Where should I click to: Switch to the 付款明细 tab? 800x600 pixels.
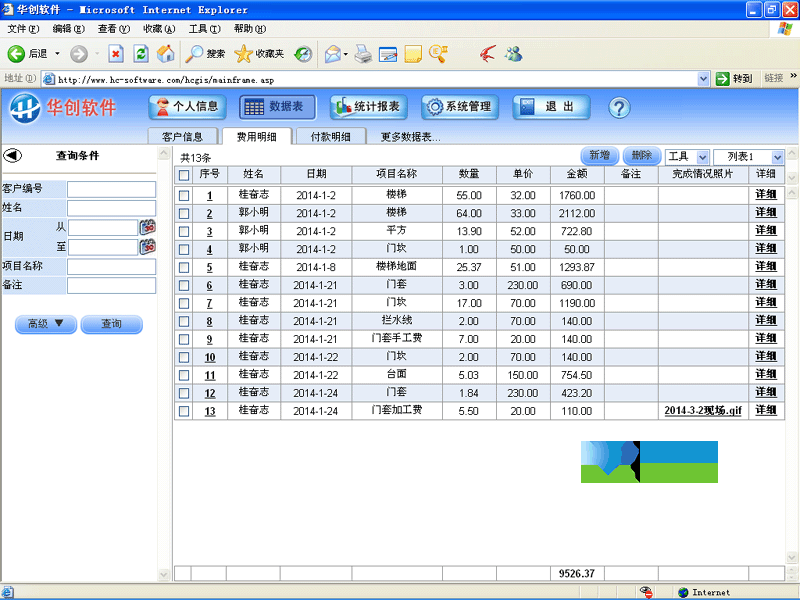click(330, 137)
